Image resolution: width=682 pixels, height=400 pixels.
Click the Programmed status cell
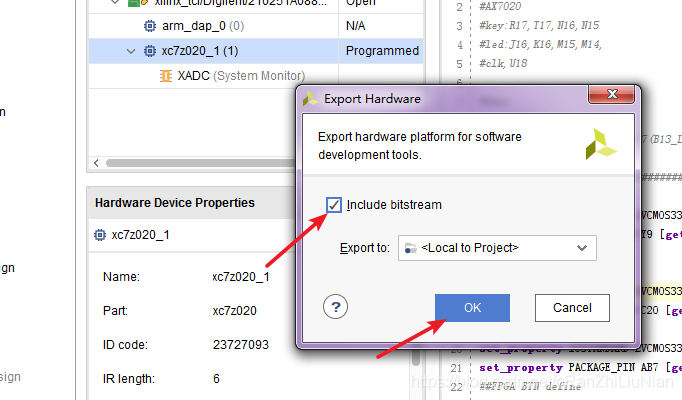(x=382, y=51)
